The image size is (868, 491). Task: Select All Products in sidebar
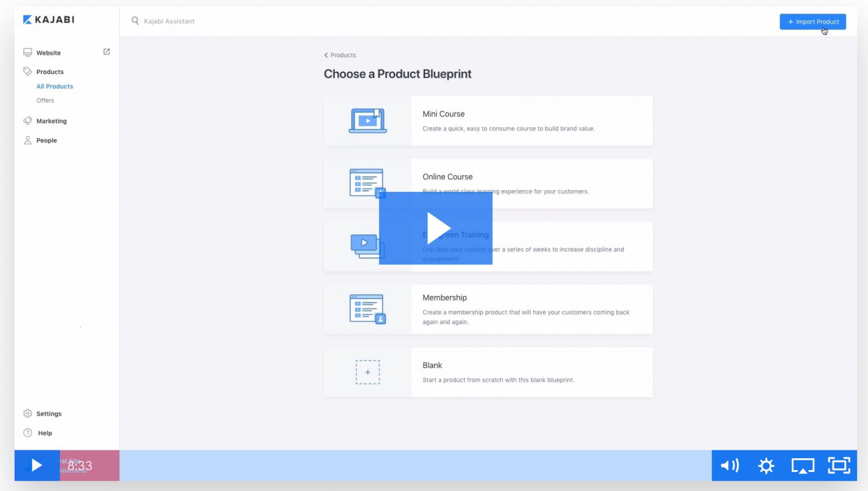[55, 87]
